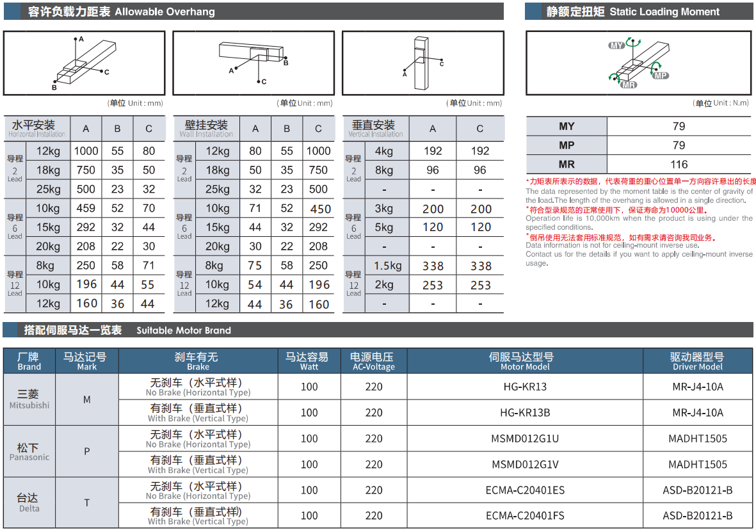Click the Horizontal Installation table header
Viewport: 756px width, 532px height.
pyautogui.click(x=37, y=129)
